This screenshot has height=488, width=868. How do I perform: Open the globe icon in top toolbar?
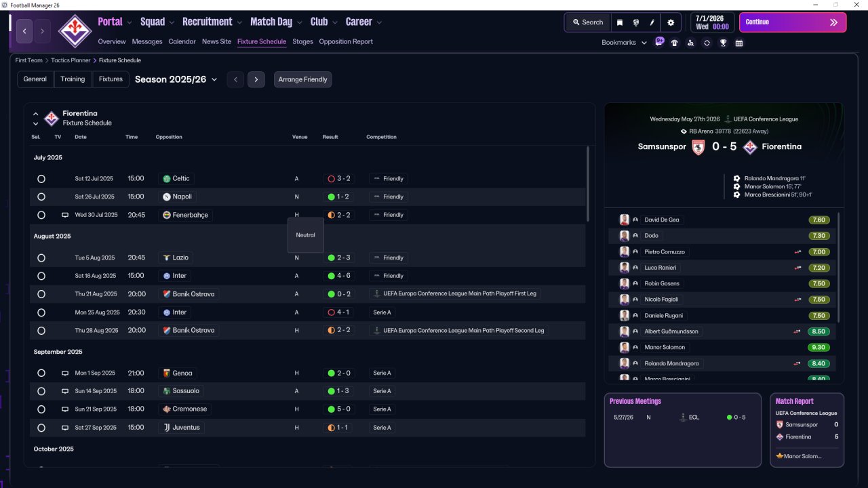click(x=636, y=22)
